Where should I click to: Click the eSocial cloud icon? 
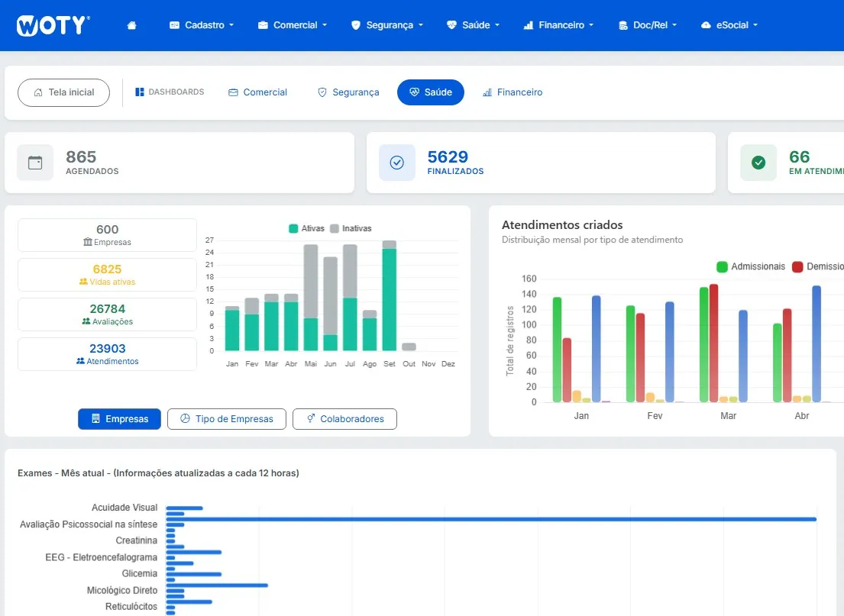[x=706, y=25]
